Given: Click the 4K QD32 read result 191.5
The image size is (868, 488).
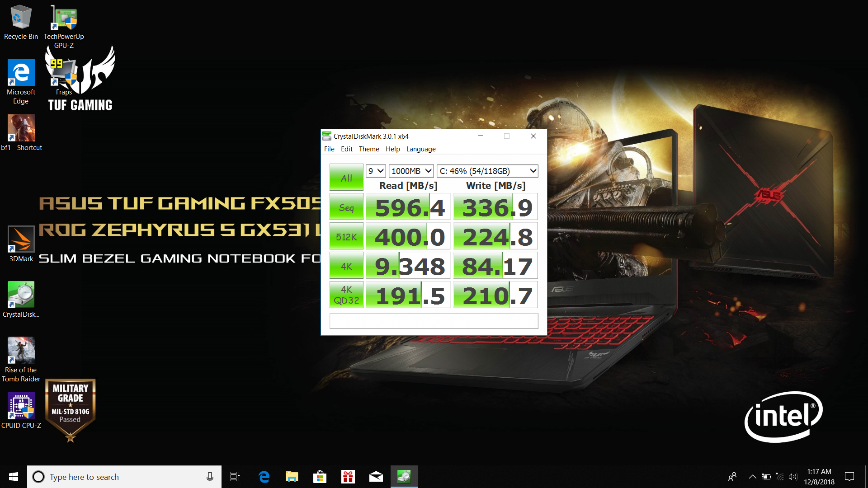Looking at the screenshot, I should (x=408, y=295).
